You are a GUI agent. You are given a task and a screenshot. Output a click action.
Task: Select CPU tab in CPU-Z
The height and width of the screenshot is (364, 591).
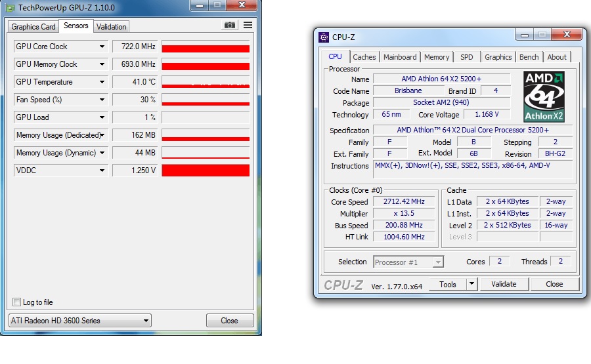[335, 56]
